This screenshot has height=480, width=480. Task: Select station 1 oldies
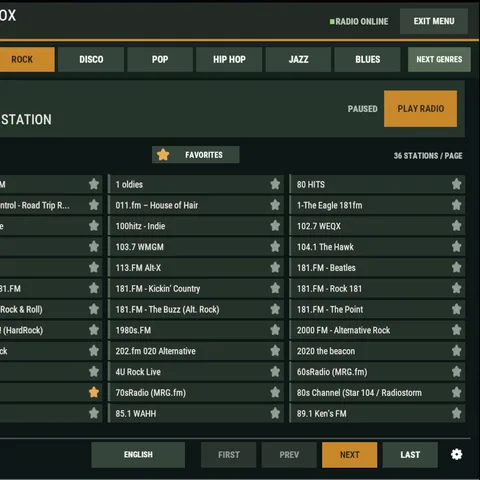(196, 184)
